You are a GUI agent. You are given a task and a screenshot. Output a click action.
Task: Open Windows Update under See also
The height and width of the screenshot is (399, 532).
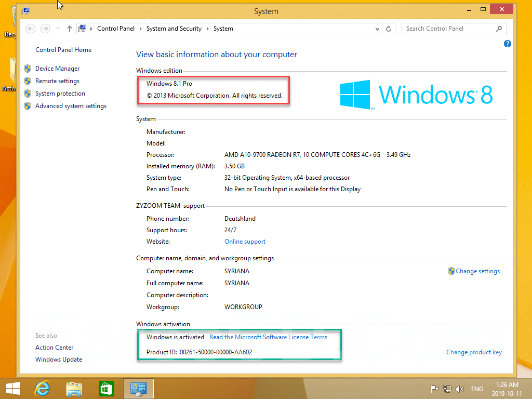59,360
